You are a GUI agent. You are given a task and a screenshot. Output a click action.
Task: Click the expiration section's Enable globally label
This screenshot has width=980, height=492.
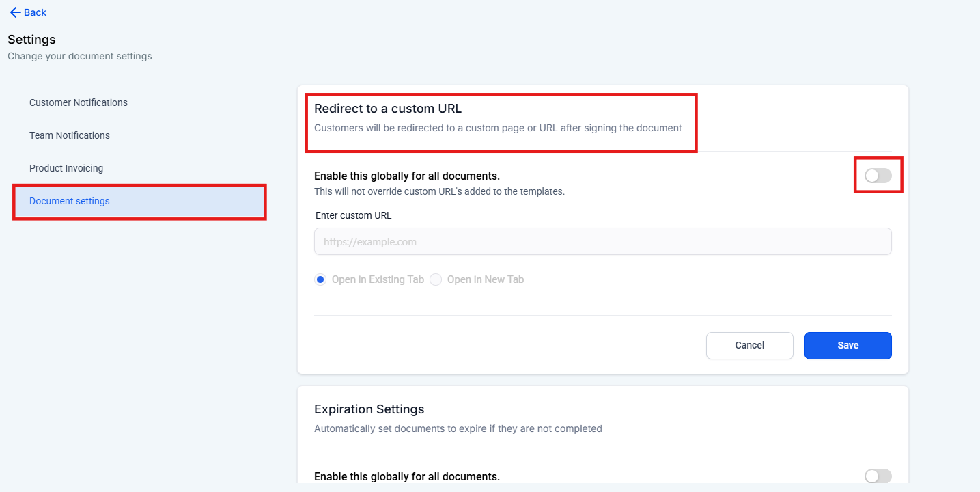tap(407, 476)
